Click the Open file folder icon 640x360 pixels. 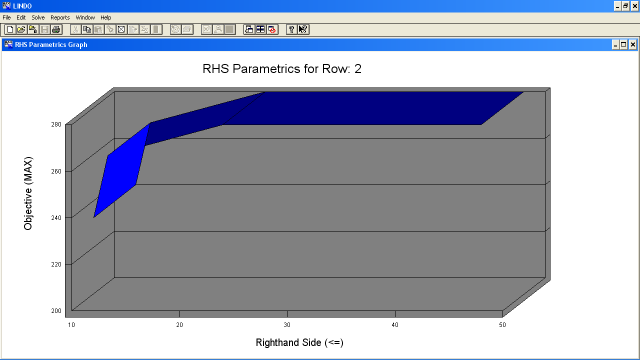21,29
